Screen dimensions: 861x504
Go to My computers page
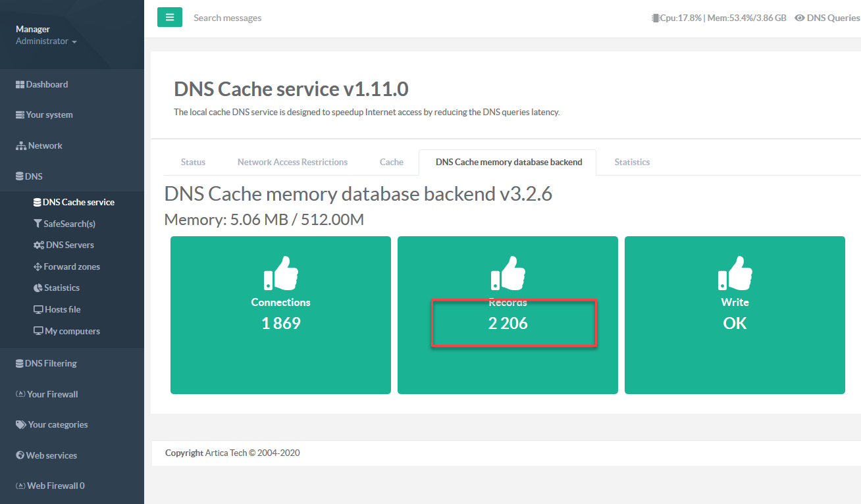click(72, 331)
